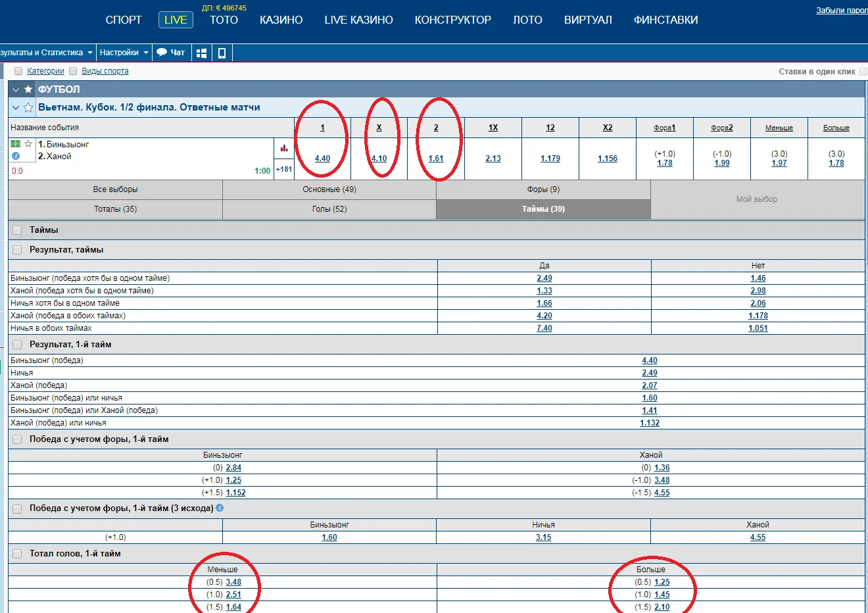
Task: Click the green pitch live tracker icon
Action: [15, 144]
